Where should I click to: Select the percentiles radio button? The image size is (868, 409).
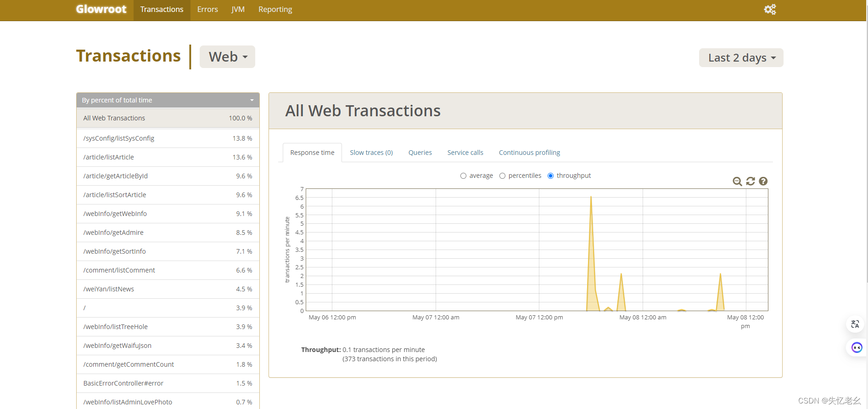tap(502, 176)
